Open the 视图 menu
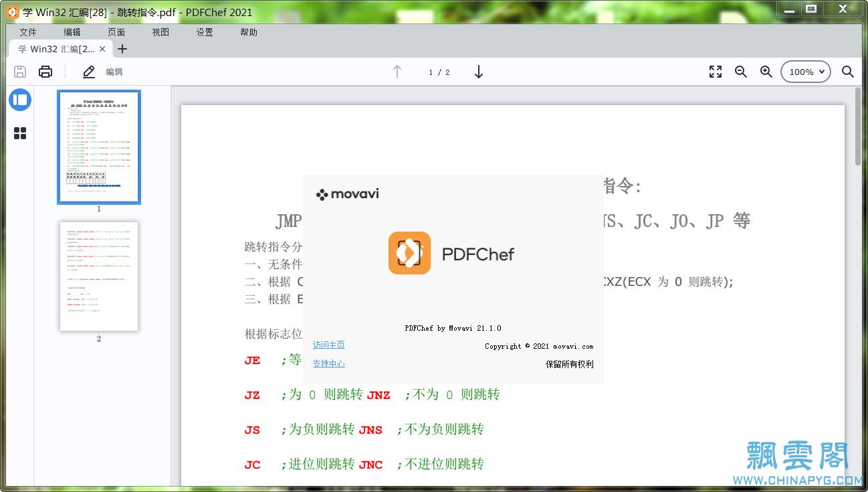868x492 pixels. tap(160, 32)
